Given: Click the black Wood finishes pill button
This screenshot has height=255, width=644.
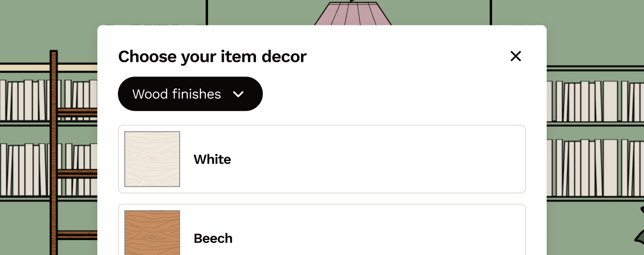Looking at the screenshot, I should (x=190, y=94).
